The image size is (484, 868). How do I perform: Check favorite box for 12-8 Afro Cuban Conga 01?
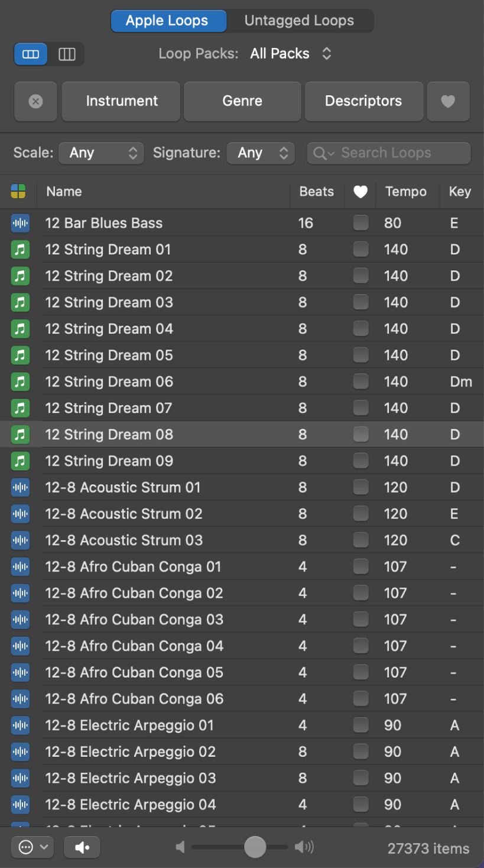360,566
